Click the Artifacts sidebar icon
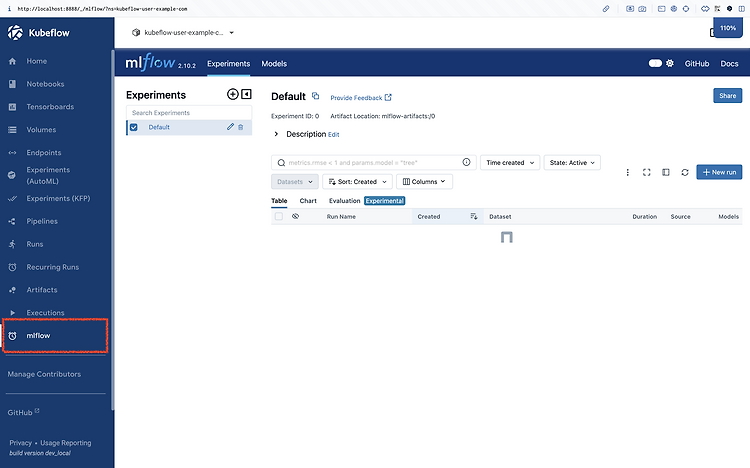The width and height of the screenshot is (750, 468). tap(12, 290)
